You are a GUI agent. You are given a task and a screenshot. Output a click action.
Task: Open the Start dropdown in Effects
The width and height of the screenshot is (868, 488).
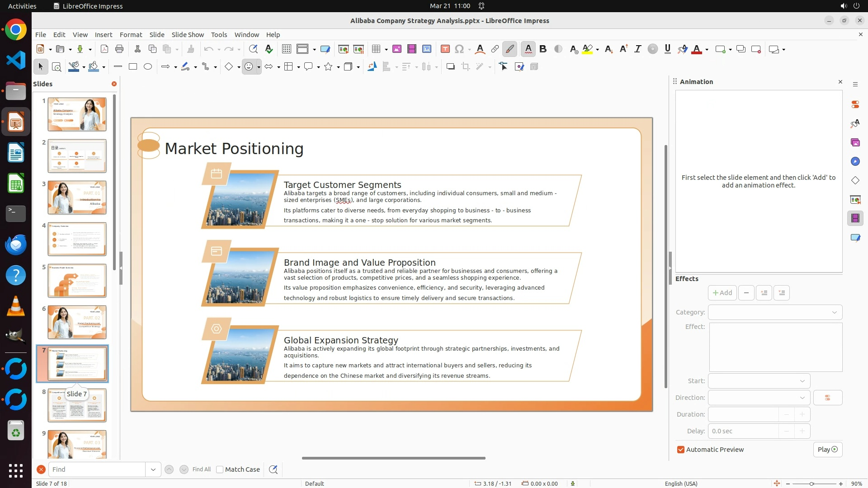(759, 381)
